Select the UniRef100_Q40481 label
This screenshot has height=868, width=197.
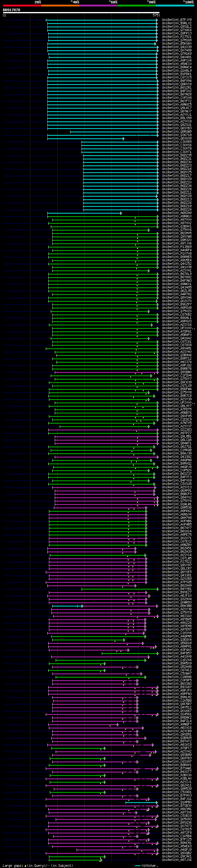click(177, 57)
